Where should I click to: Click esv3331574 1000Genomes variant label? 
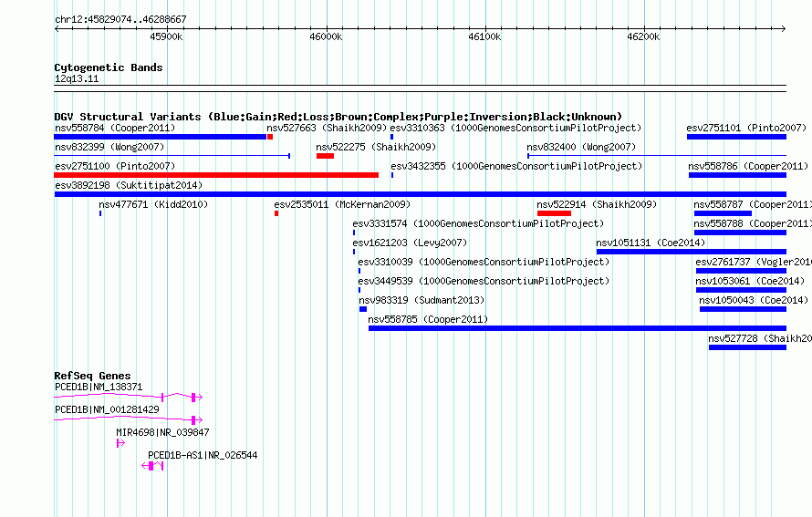pyautogui.click(x=478, y=223)
